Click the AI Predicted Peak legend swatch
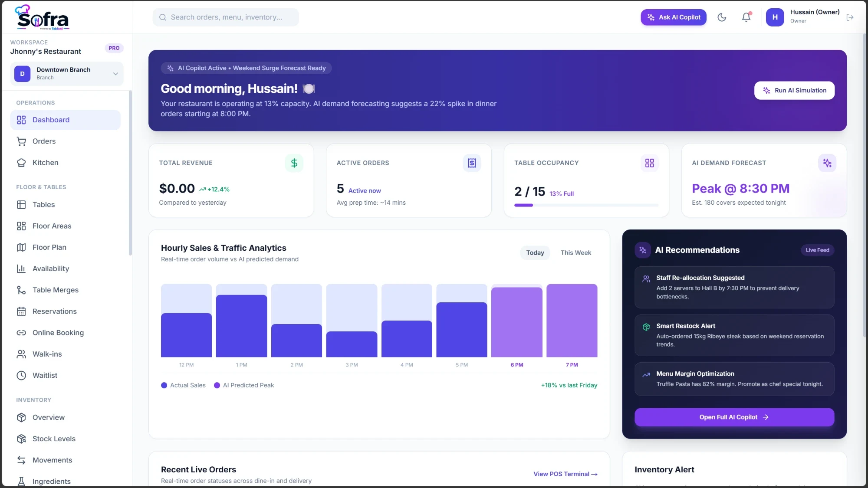Viewport: 868px width, 488px height. point(217,385)
